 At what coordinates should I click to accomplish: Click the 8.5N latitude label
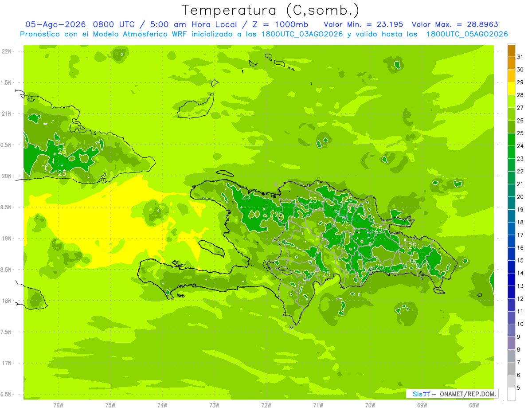6,270
